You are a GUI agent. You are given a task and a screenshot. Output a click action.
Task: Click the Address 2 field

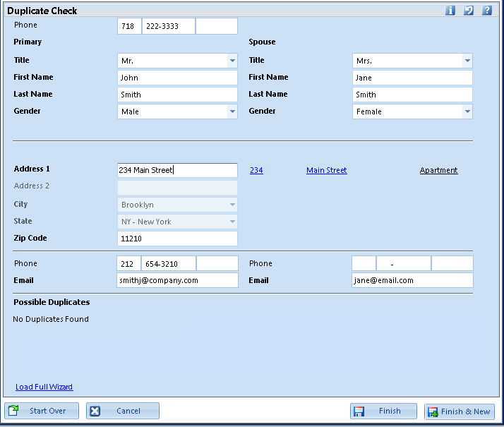[x=177, y=188]
